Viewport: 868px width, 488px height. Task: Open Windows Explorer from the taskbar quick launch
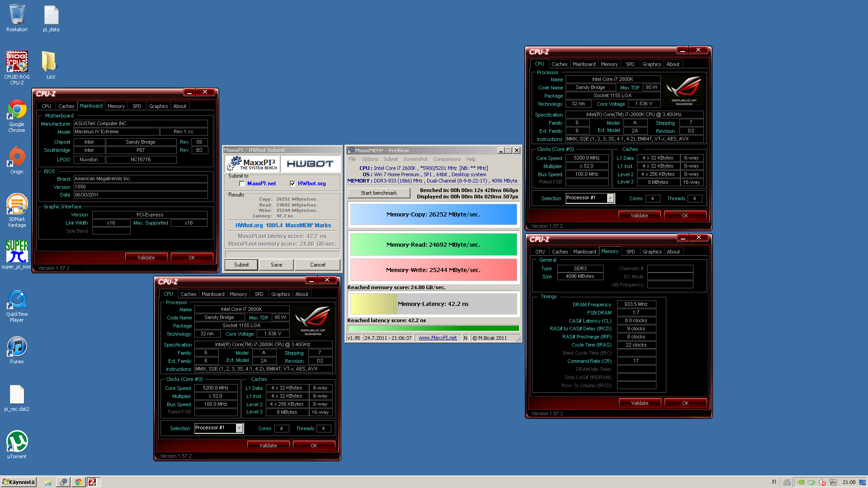point(47,482)
